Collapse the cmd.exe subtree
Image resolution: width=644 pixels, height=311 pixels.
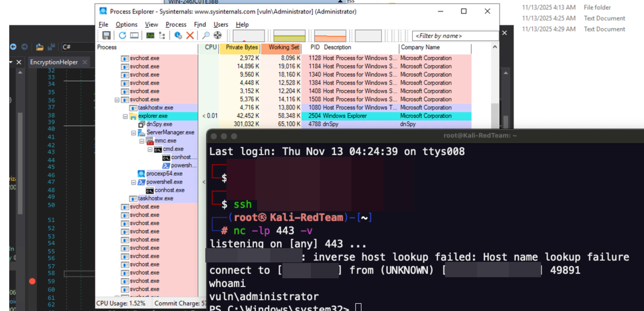[x=150, y=149]
